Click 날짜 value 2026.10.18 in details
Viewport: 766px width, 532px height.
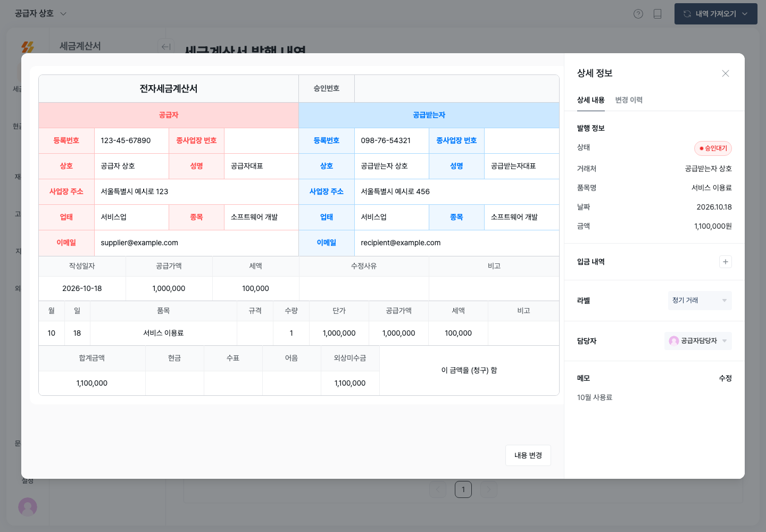[714, 207]
